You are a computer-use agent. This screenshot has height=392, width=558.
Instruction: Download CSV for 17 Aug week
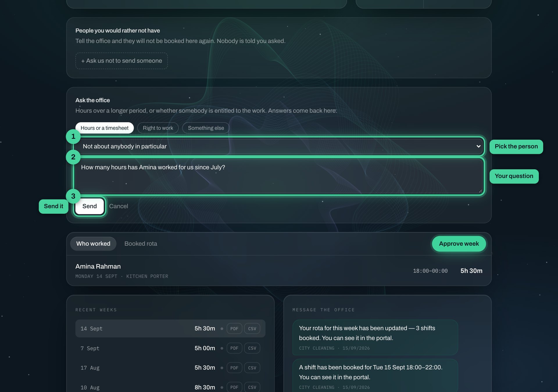(252, 368)
